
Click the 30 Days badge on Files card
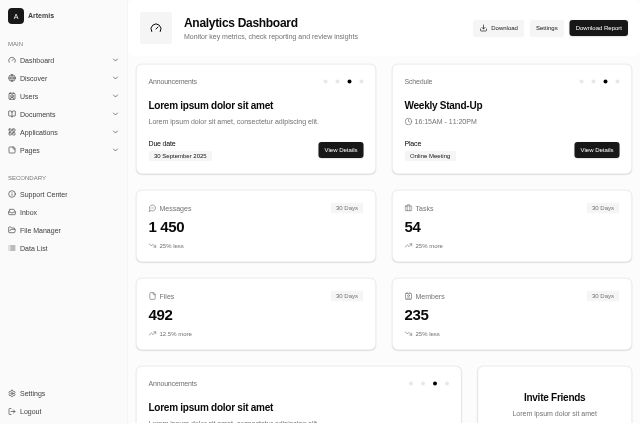346,296
